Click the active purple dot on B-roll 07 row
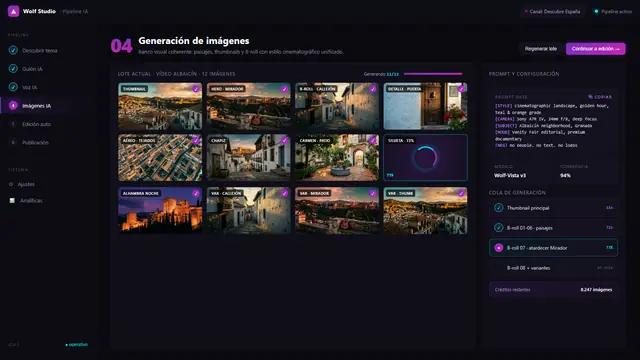 click(x=498, y=248)
